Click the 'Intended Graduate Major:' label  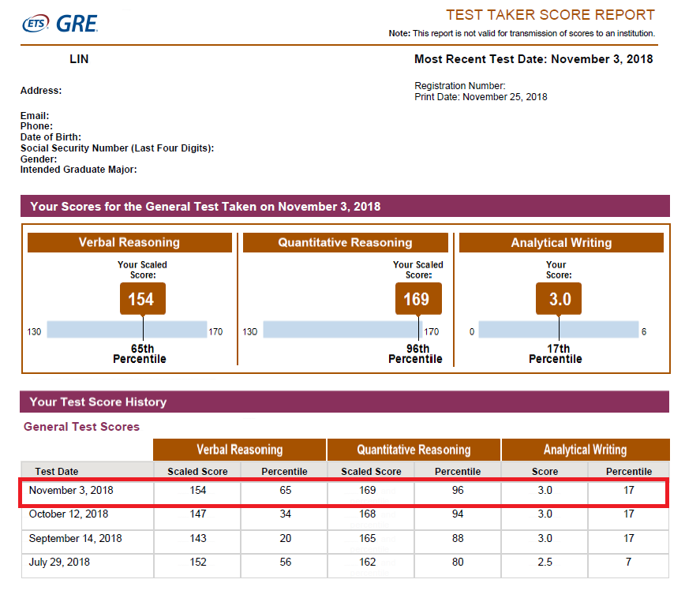coord(79,170)
